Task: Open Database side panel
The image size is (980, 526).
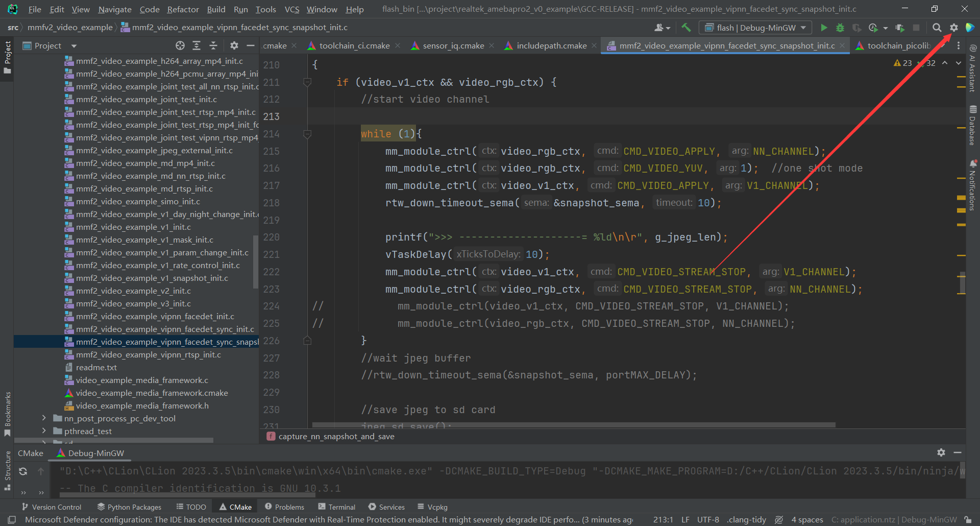Action: coord(973,126)
